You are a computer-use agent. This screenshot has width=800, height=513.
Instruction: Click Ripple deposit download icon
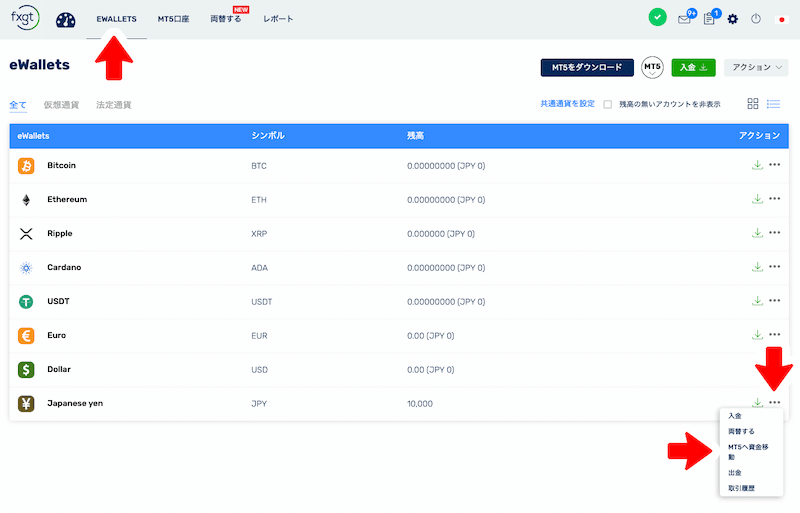pos(757,233)
